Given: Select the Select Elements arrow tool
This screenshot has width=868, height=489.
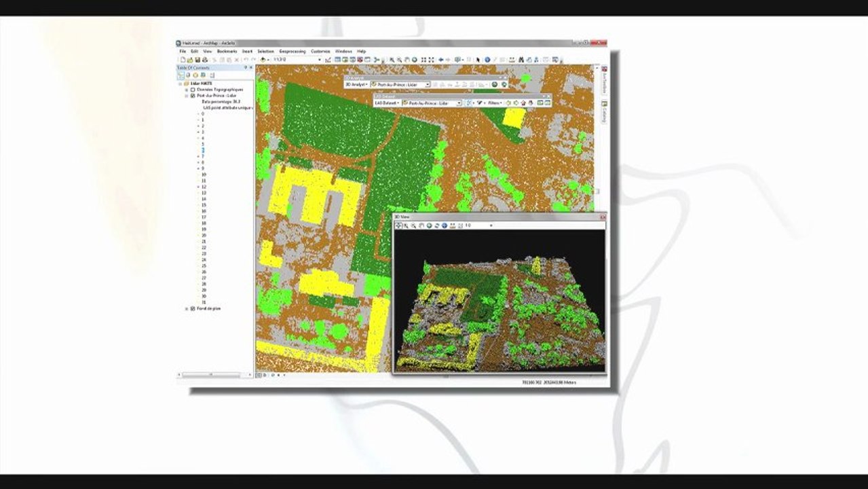Looking at the screenshot, I should tap(478, 60).
